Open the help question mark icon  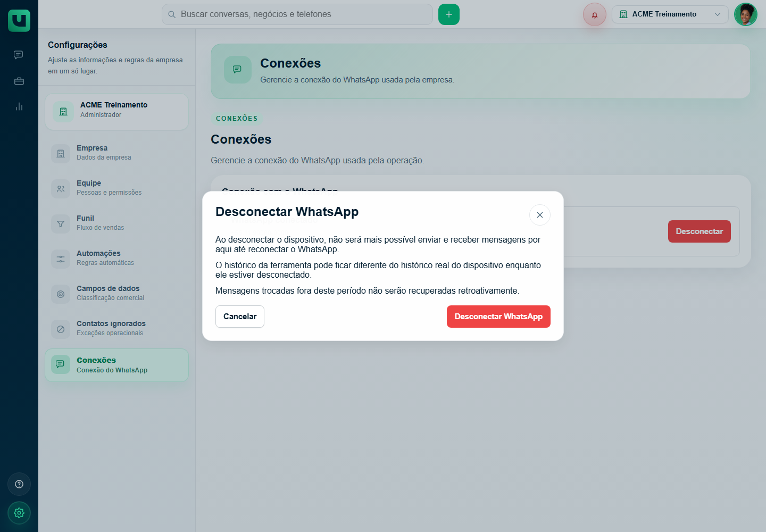coord(19,484)
